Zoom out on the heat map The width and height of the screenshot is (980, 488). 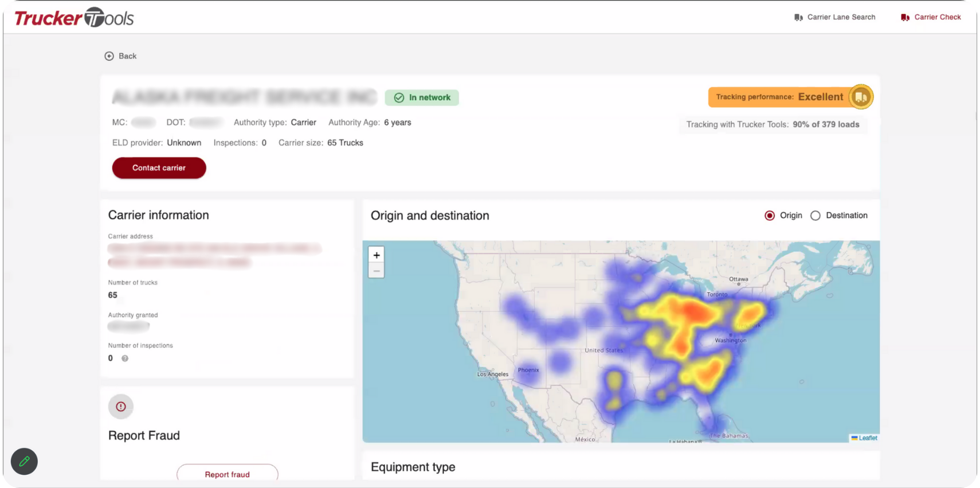click(x=377, y=271)
